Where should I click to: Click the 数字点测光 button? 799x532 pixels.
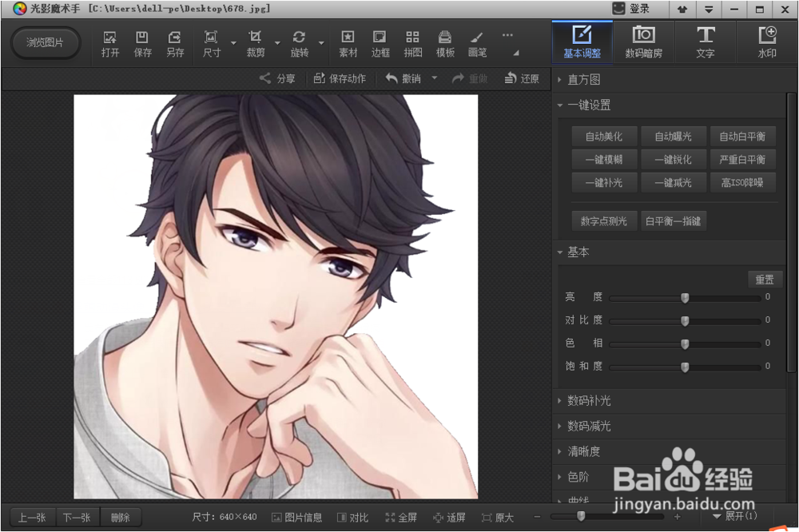coord(604,221)
